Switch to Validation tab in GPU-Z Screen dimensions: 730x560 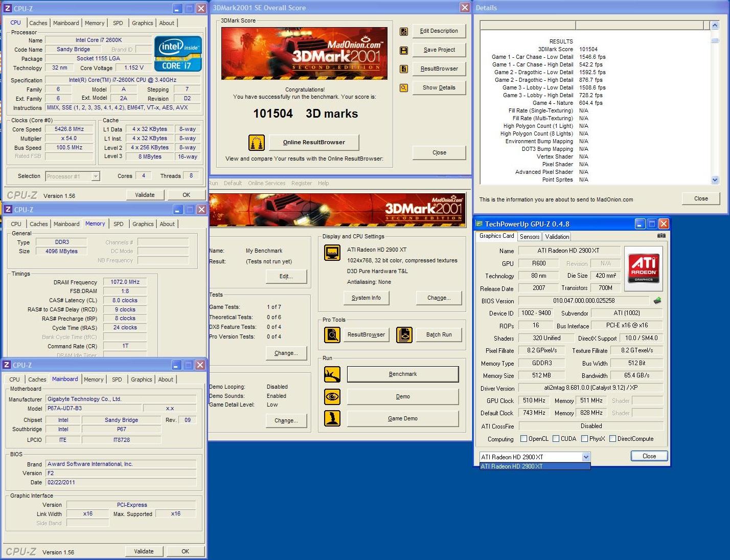tap(557, 236)
